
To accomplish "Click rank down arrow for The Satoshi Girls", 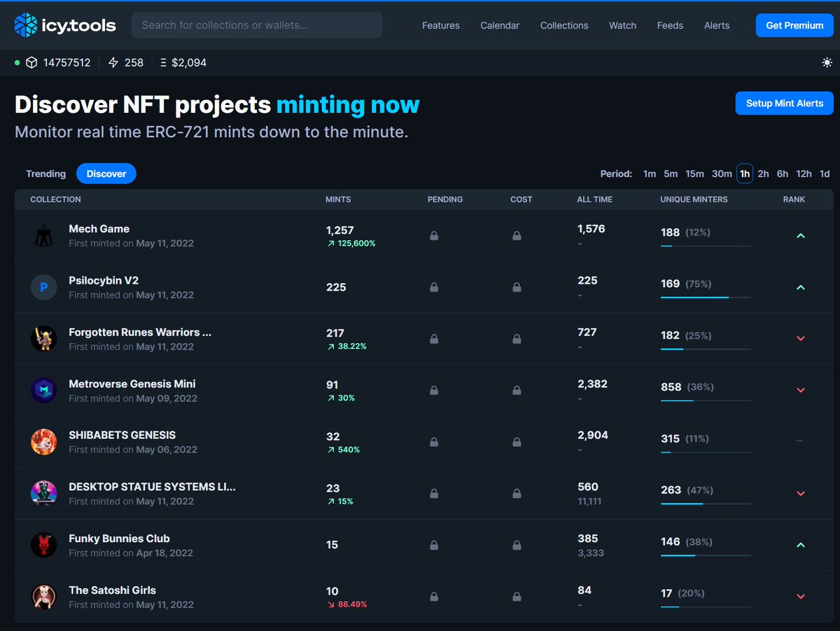I will tap(801, 597).
